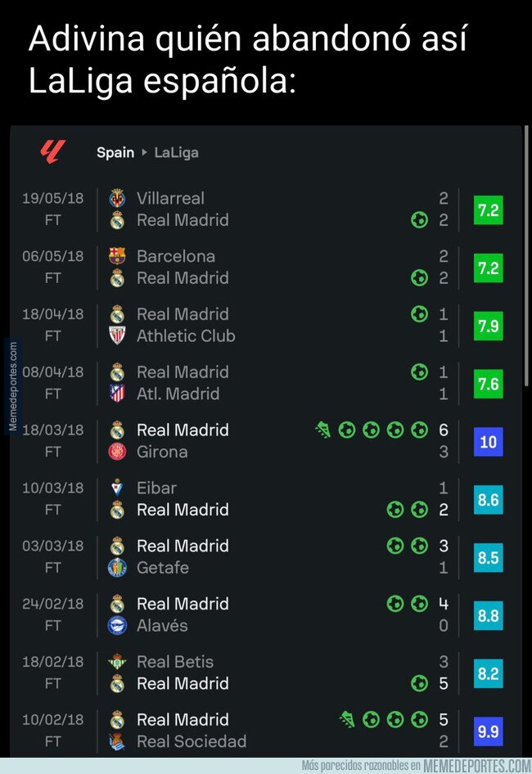The width and height of the screenshot is (532, 774).
Task: Click the Girona club crest
Action: click(x=117, y=452)
